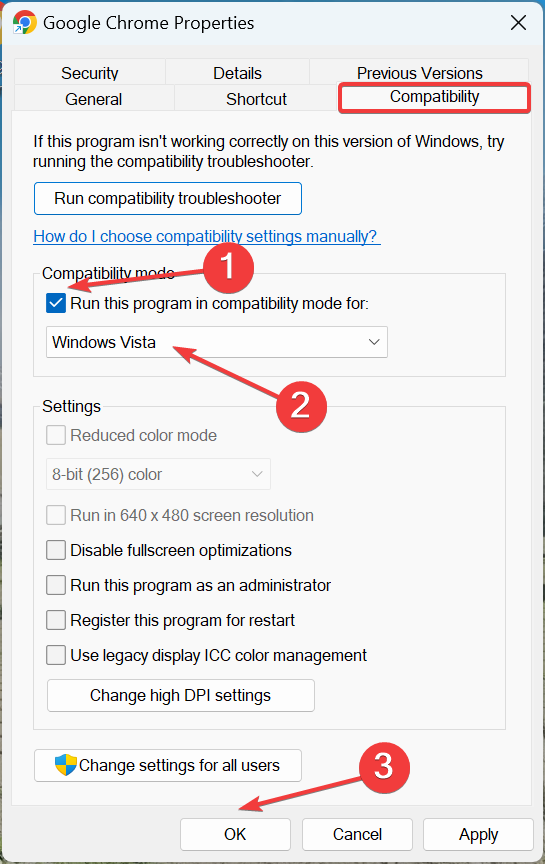Expand the 8-bit (256) color dropdown
The image size is (545, 864).
point(158,474)
